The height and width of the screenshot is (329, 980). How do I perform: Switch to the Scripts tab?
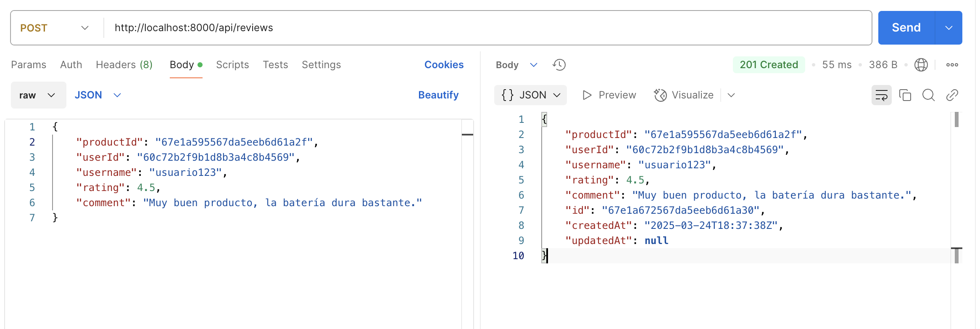click(232, 65)
